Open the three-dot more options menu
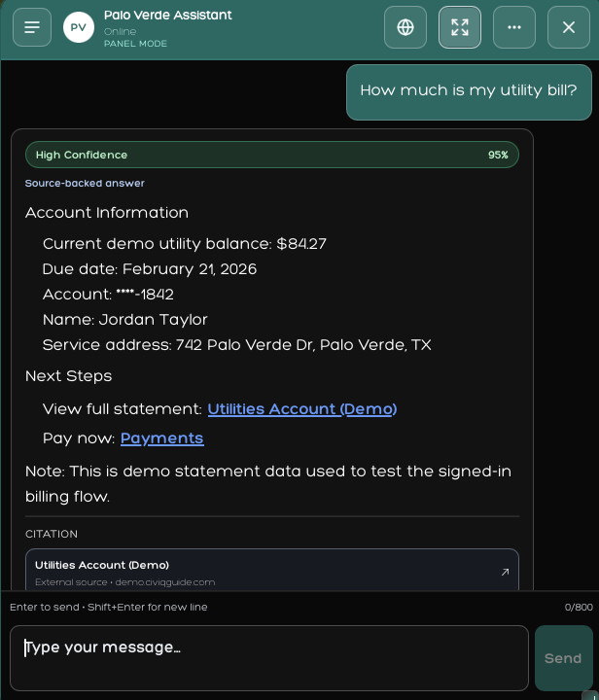This screenshot has height=700, width=599. 514,27
